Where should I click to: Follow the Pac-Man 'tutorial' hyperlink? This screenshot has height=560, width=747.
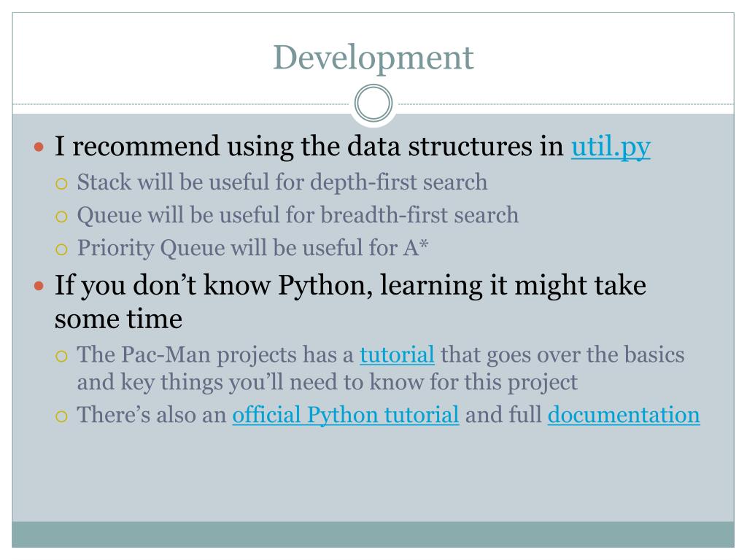coord(397,355)
